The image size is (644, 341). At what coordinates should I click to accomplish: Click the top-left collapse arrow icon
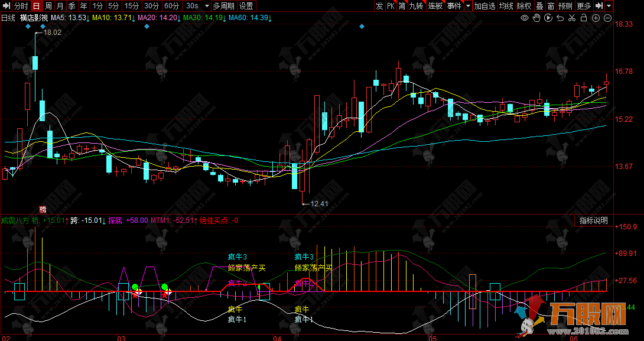tap(6, 6)
